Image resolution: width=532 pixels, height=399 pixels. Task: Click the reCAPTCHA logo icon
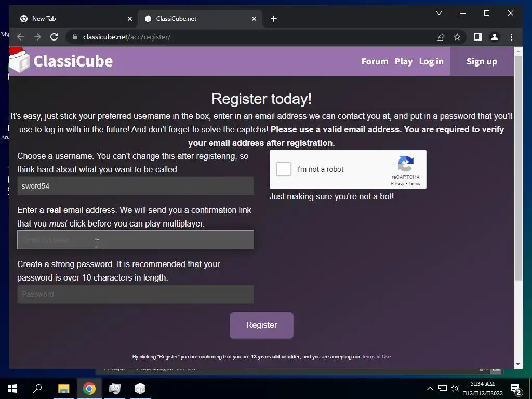[x=406, y=164]
